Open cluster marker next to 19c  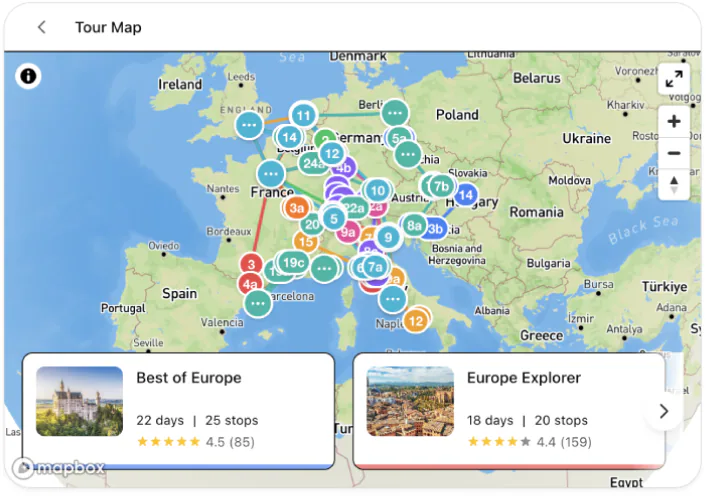324,269
